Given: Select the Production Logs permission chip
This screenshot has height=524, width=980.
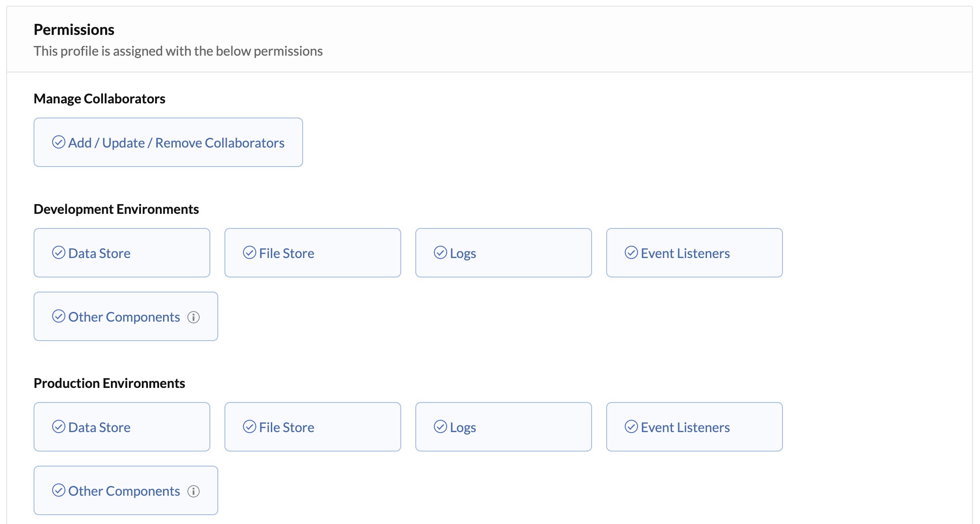Looking at the screenshot, I should coord(503,427).
